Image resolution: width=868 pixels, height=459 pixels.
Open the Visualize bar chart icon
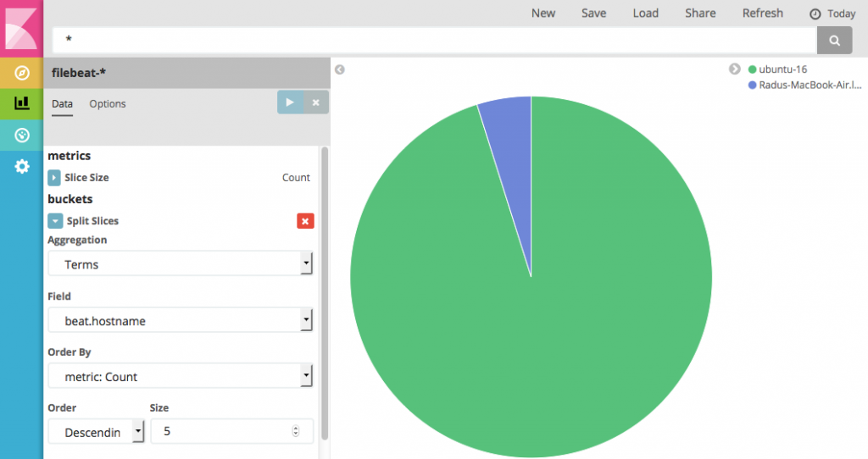pos(22,103)
